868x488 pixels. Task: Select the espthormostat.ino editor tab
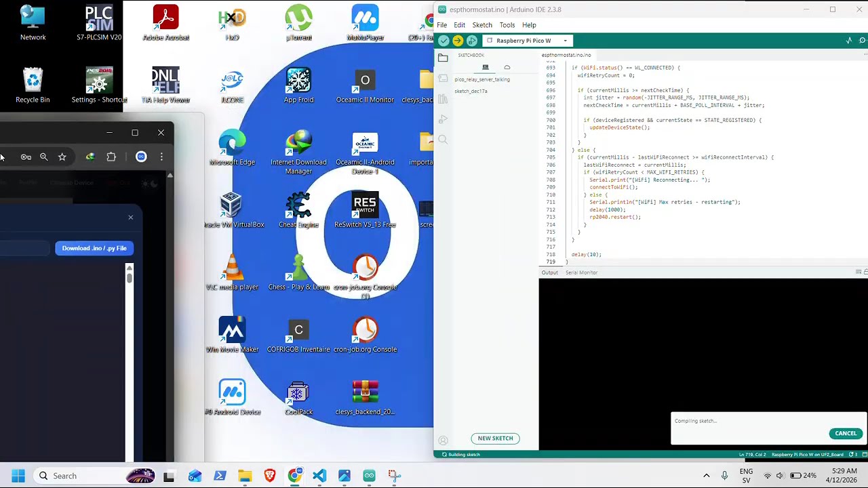(566, 55)
